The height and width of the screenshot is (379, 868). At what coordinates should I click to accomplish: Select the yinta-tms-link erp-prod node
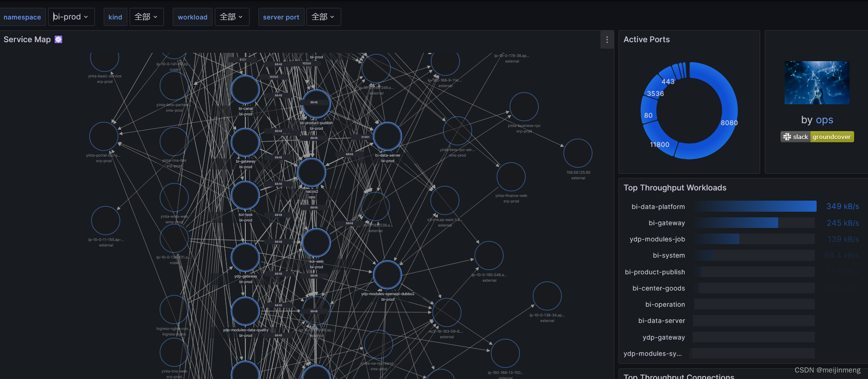click(174, 141)
